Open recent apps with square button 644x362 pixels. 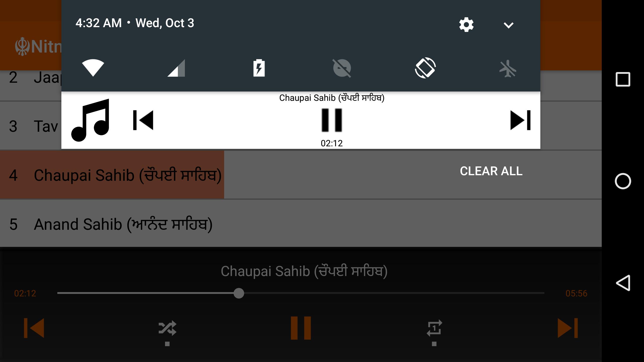point(623,79)
